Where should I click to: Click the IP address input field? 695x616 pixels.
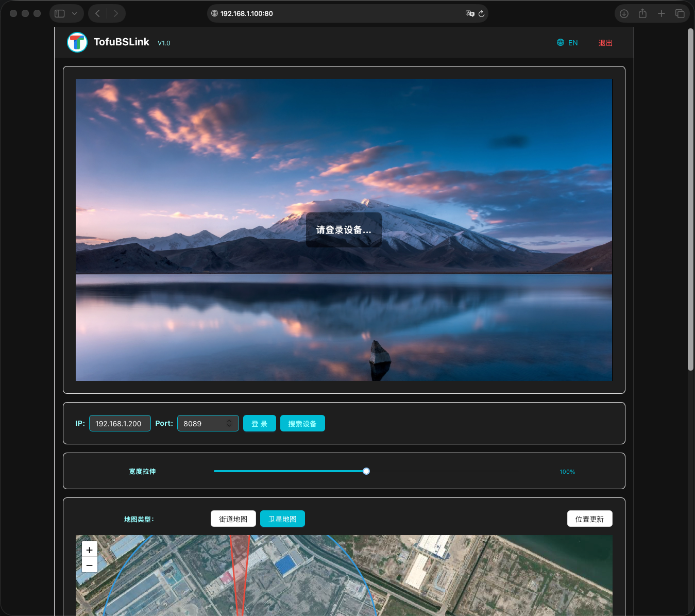pyautogui.click(x=120, y=423)
